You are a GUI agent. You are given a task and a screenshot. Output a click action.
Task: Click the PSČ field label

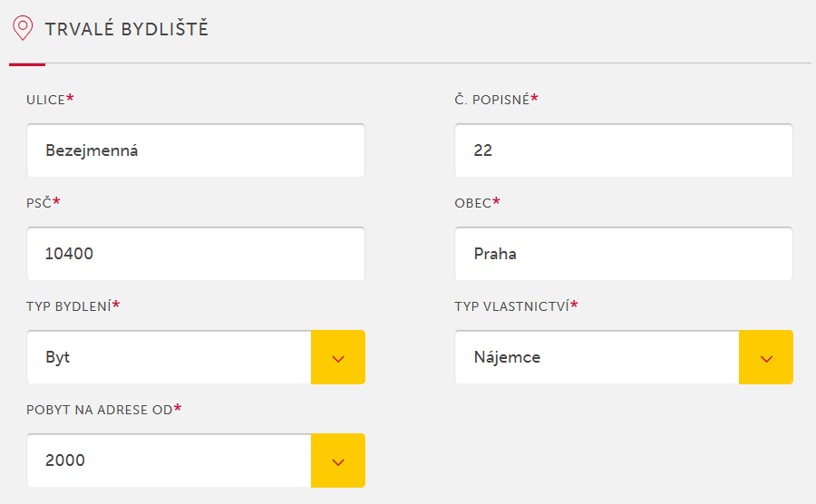pos(39,202)
